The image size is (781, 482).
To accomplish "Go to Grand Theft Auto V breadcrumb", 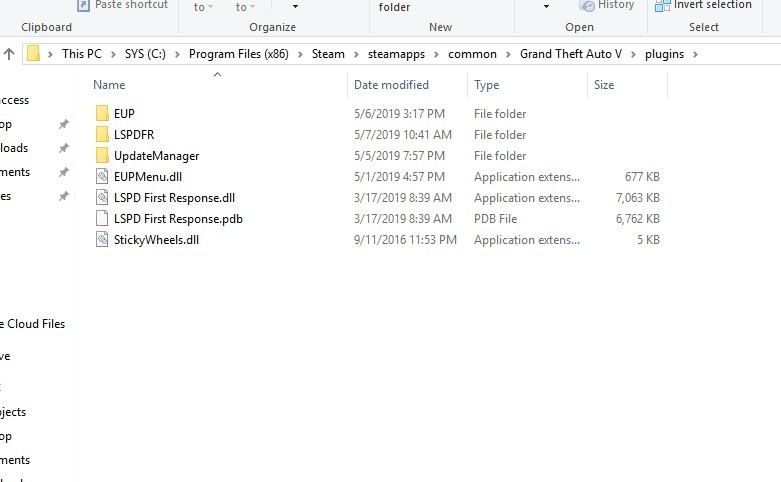I will click(571, 54).
